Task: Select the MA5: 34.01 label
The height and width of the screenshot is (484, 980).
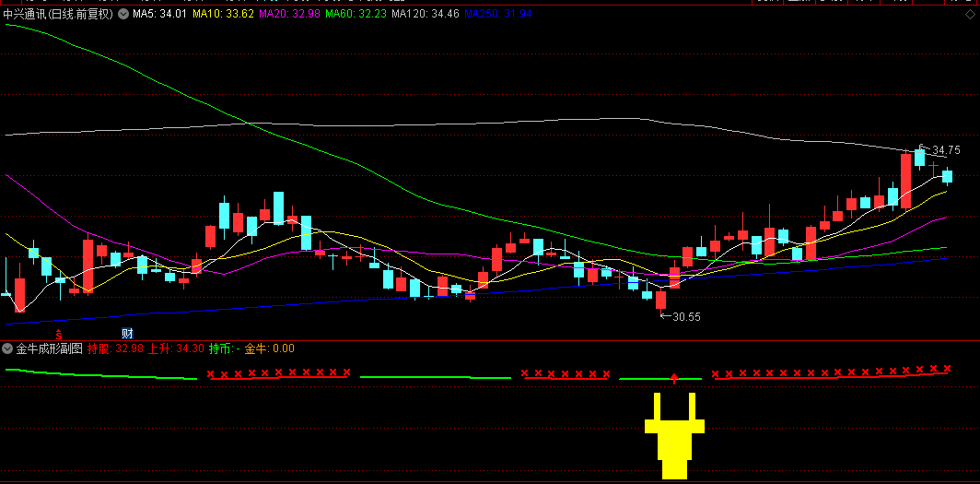Action: coord(159,13)
